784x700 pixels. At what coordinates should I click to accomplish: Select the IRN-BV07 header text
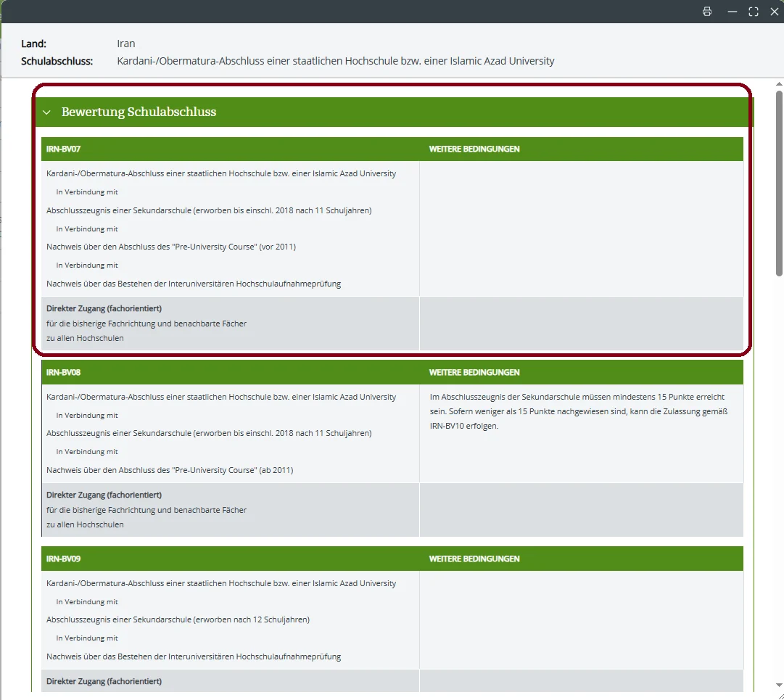tap(64, 149)
